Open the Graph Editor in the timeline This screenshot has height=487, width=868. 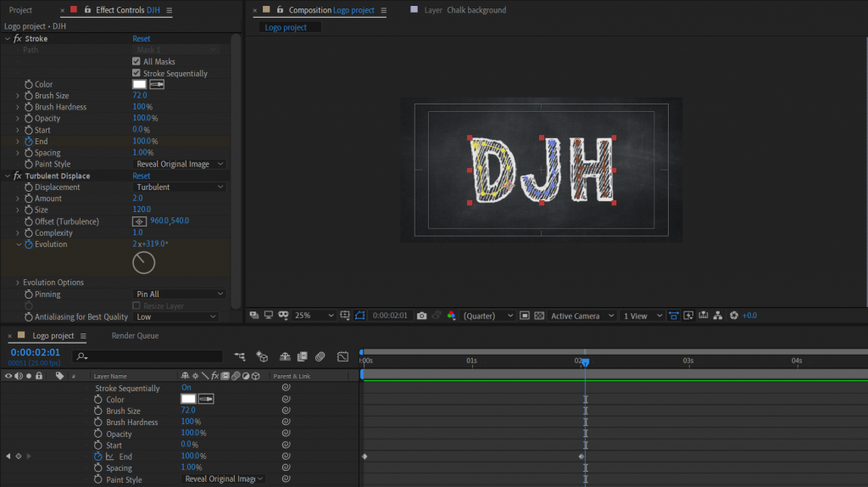click(342, 357)
